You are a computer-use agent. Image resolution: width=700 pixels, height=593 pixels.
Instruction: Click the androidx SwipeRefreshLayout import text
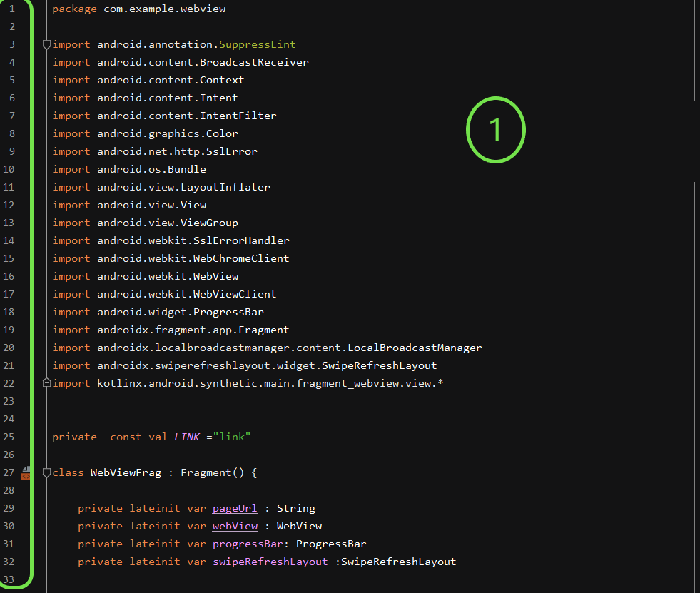(267, 365)
